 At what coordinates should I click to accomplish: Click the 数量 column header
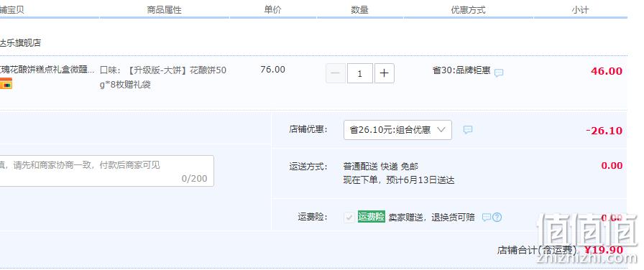coord(360,10)
